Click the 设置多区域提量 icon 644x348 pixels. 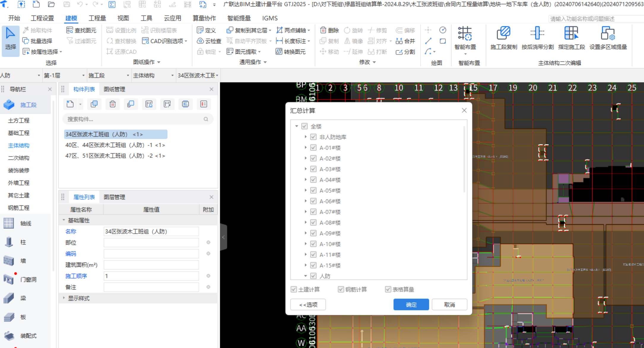pyautogui.click(x=608, y=33)
